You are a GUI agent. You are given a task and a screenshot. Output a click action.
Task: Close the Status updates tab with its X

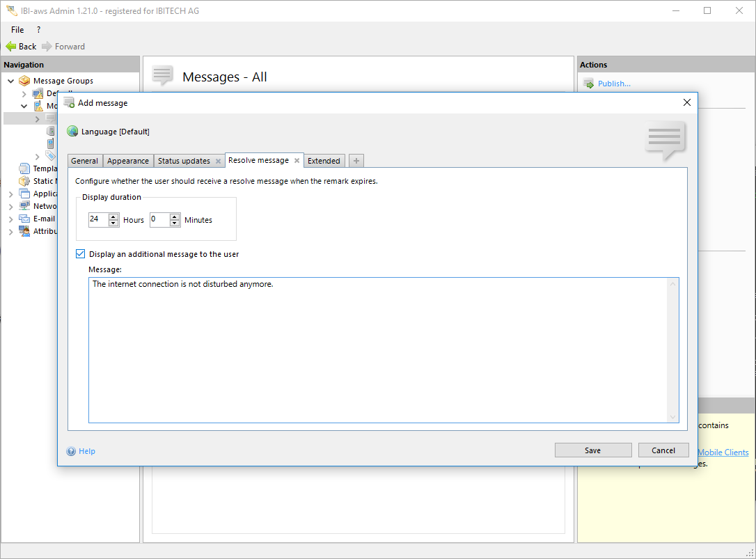(218, 161)
